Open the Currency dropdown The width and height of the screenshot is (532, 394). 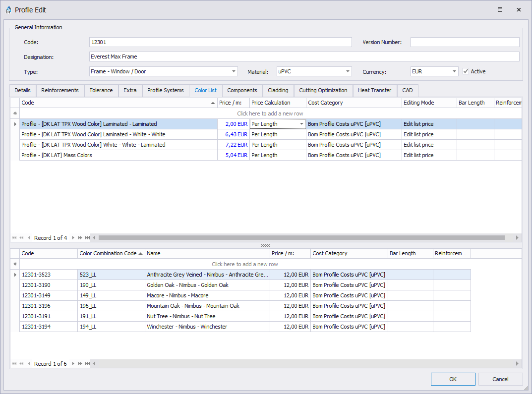(x=454, y=71)
